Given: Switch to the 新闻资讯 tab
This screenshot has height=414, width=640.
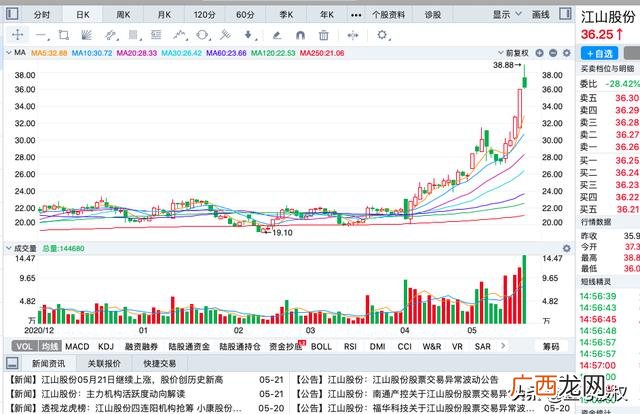Looking at the screenshot, I should point(49,363).
